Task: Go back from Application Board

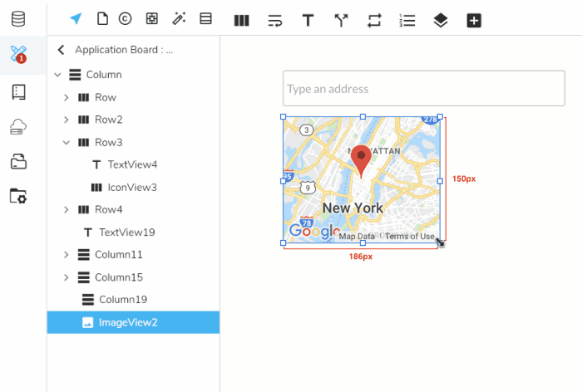Action: (x=61, y=50)
